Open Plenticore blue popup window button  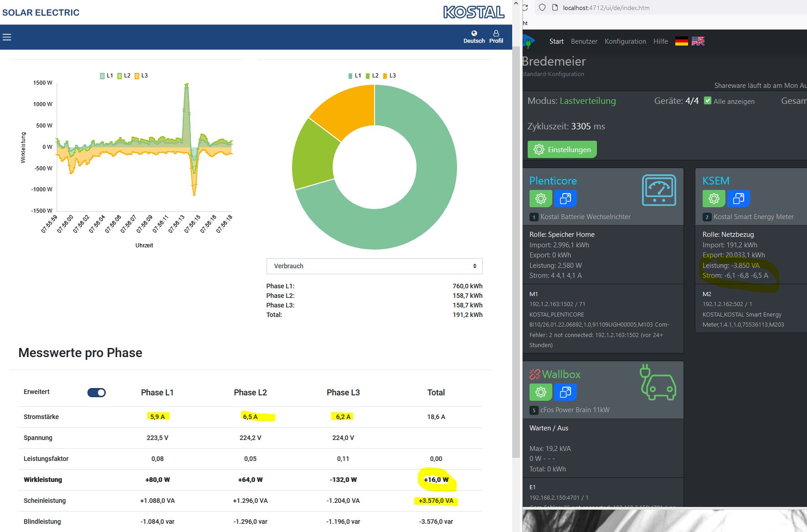pyautogui.click(x=565, y=199)
